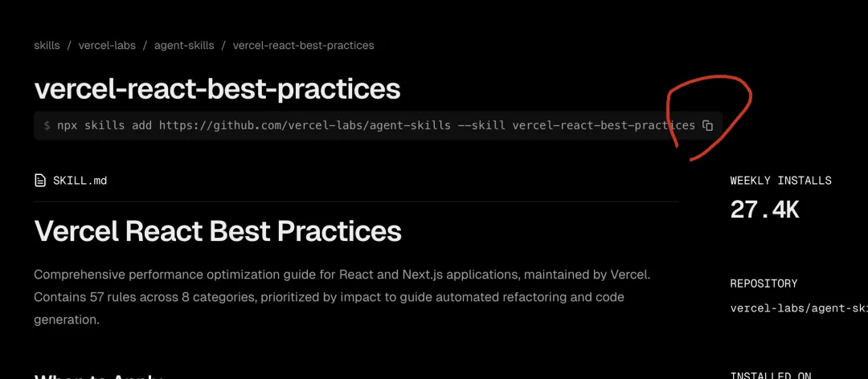The width and height of the screenshot is (868, 379).
Task: Click the vercel-react-best-practices page title
Action: pos(217,88)
